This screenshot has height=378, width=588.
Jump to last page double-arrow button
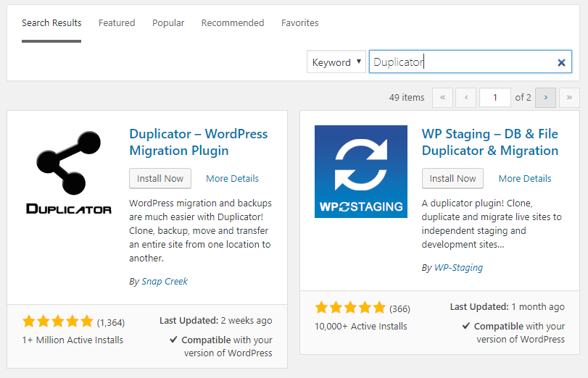(569, 97)
